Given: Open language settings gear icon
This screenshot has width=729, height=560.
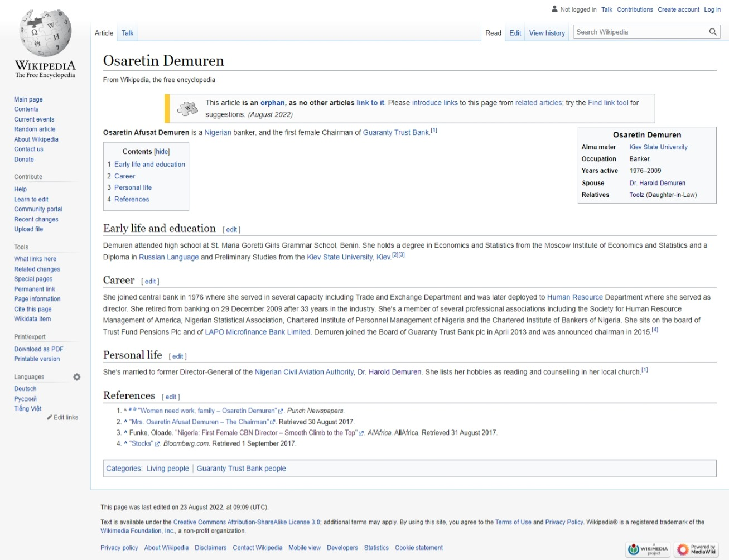Looking at the screenshot, I should coord(77,377).
